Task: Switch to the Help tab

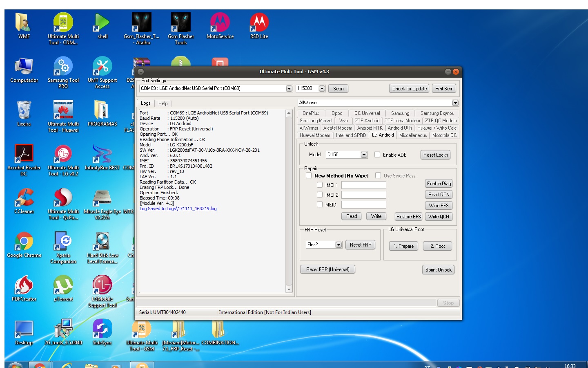Action: pos(163,103)
